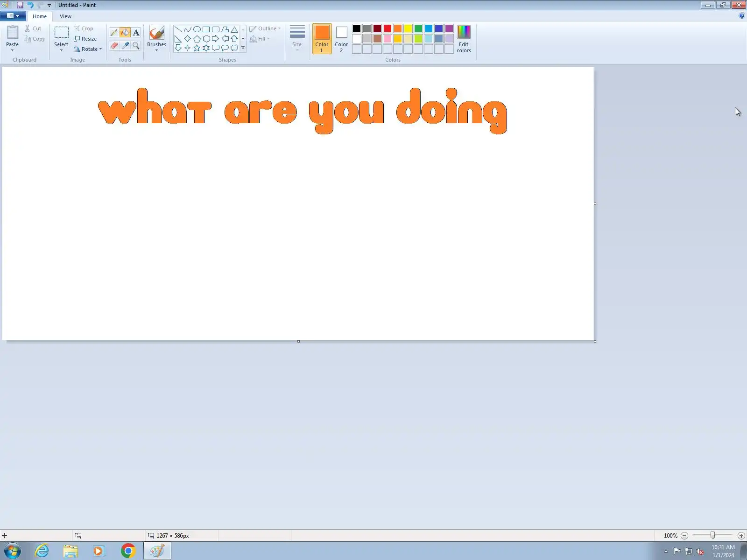747x560 pixels.
Task: Open Paint Help with the question mark icon
Action: click(x=742, y=16)
